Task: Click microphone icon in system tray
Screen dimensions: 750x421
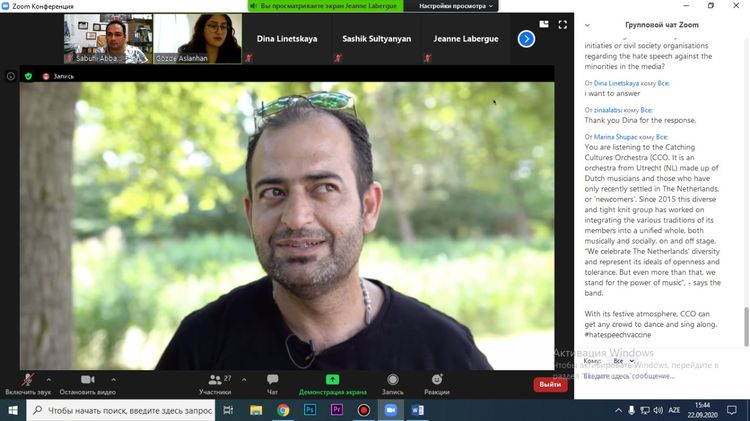Action: click(631, 410)
